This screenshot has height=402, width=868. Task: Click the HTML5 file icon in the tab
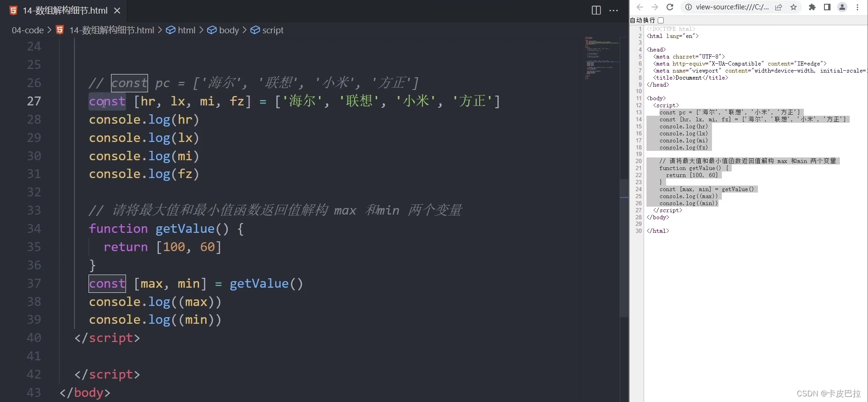tap(14, 10)
